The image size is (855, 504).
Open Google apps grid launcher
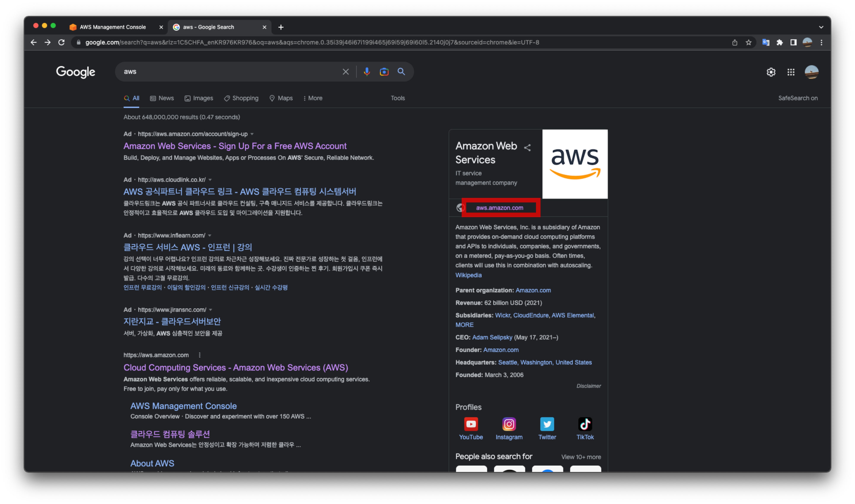[x=791, y=72]
